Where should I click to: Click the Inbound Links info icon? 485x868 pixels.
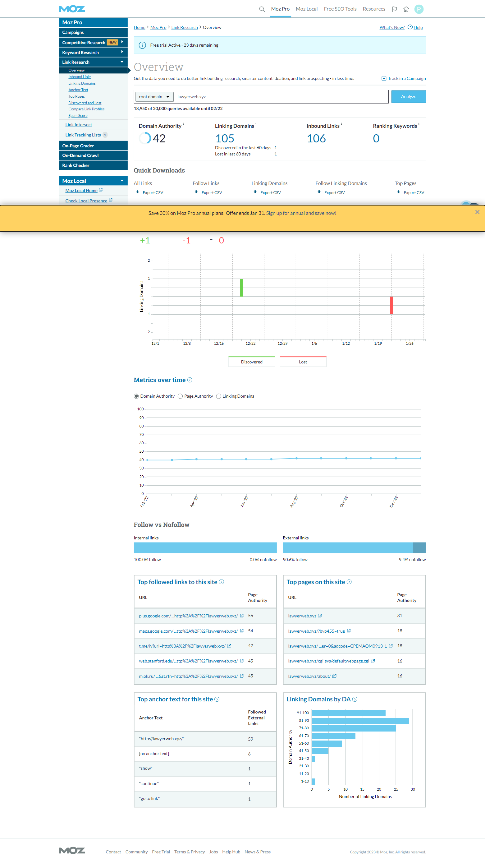tap(341, 124)
